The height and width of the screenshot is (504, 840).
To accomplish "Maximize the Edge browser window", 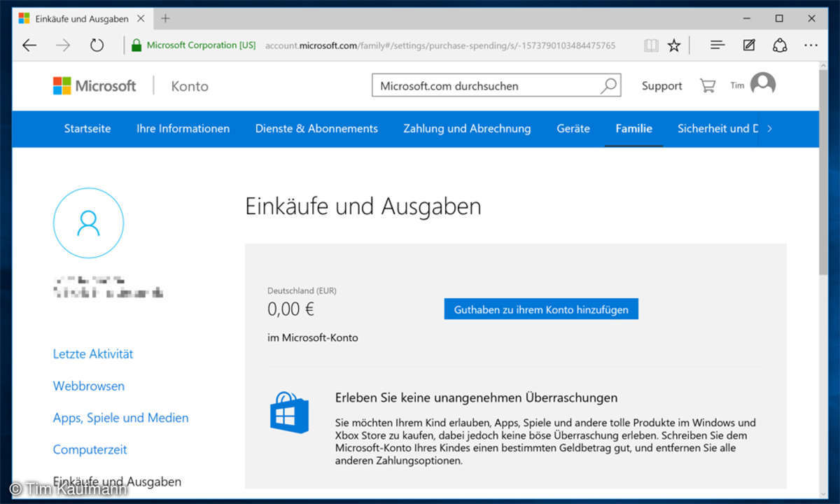I will point(779,18).
